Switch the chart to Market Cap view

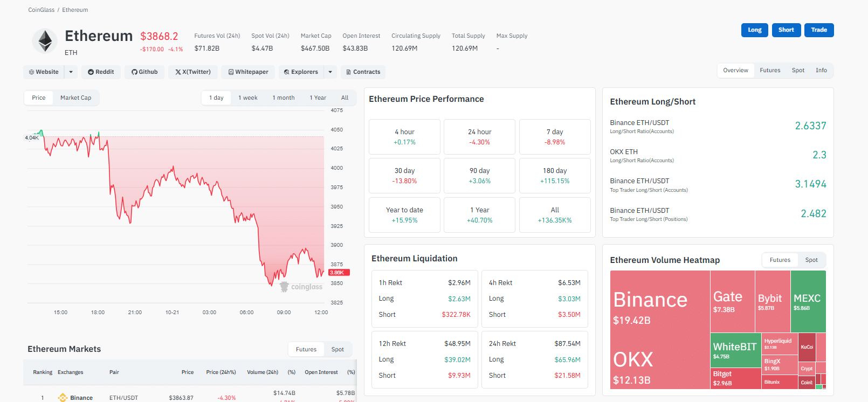[75, 98]
